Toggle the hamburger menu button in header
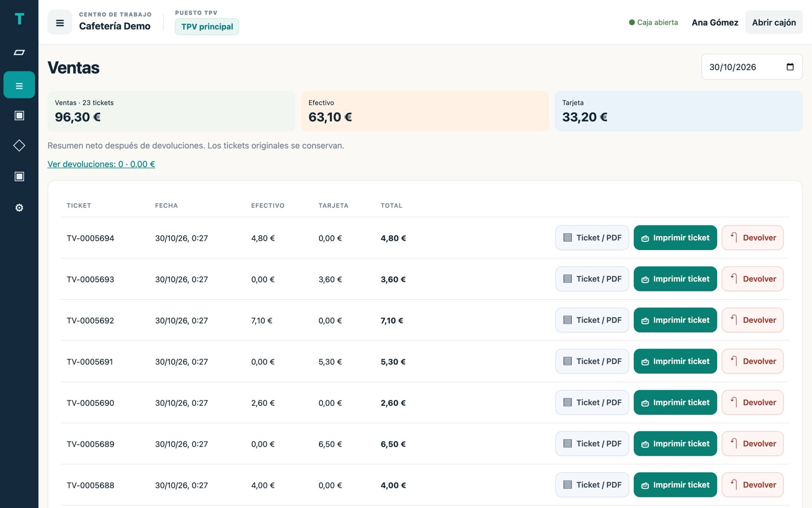The width and height of the screenshot is (812, 508). click(x=60, y=22)
